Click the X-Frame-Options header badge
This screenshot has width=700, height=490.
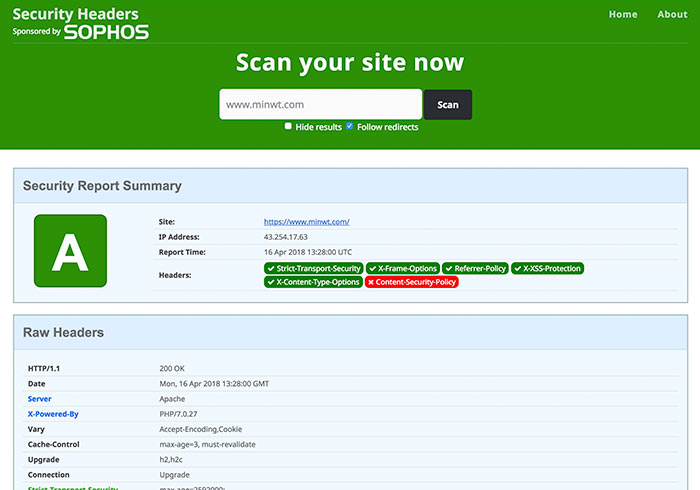point(402,268)
